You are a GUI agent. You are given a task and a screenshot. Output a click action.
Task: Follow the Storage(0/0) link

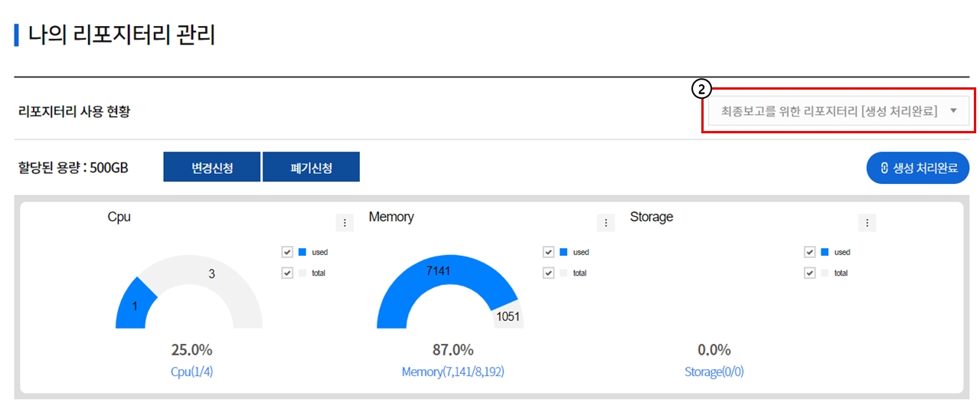tap(714, 372)
